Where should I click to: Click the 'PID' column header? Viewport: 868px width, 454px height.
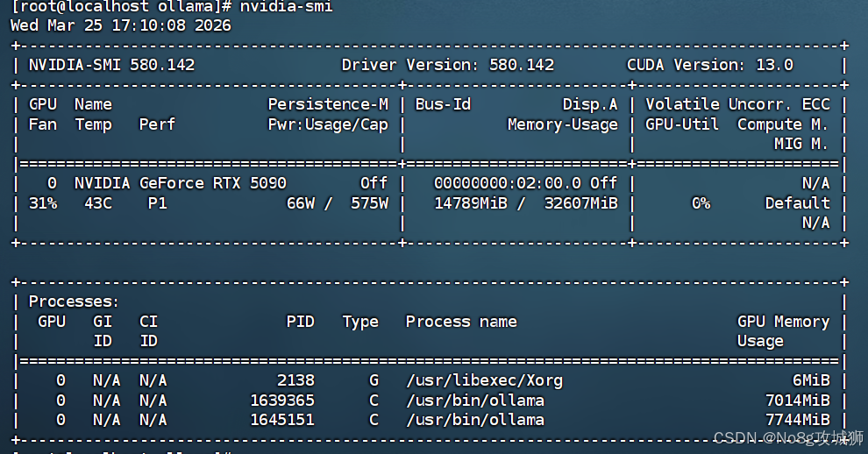[x=300, y=321]
